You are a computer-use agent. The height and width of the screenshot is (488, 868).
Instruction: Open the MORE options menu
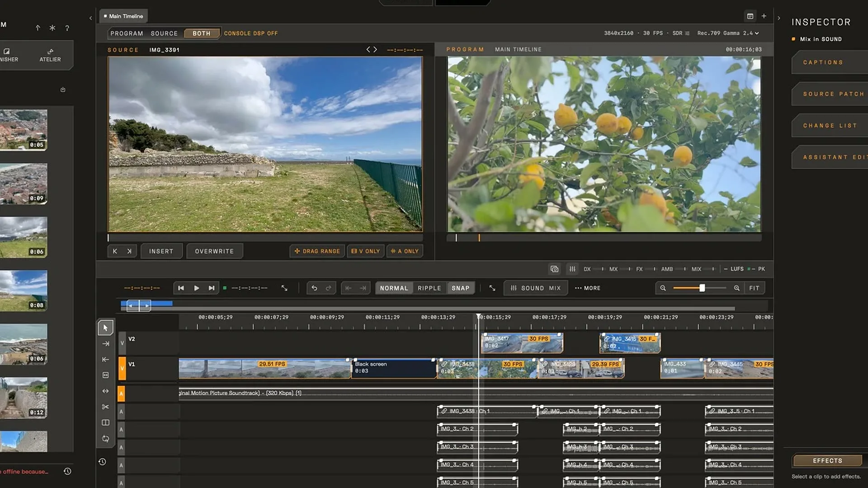click(x=588, y=288)
